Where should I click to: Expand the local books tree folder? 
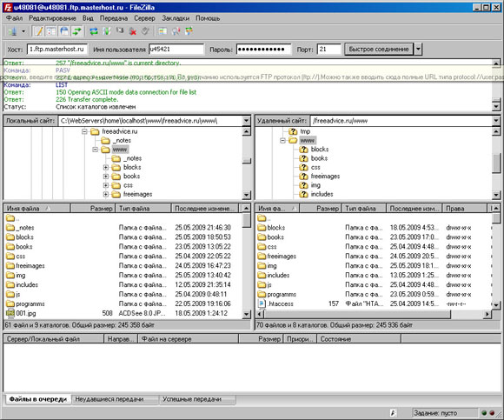106,177
